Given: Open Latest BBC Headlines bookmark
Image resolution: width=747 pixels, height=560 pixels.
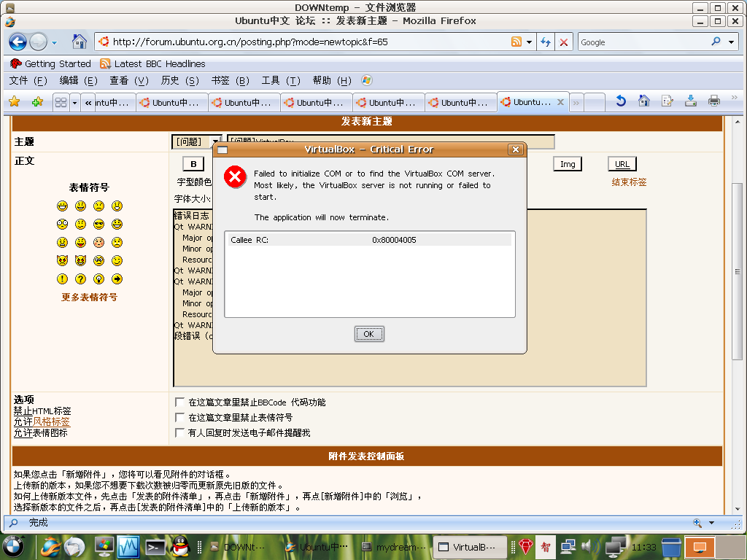Looking at the screenshot, I should [152, 63].
